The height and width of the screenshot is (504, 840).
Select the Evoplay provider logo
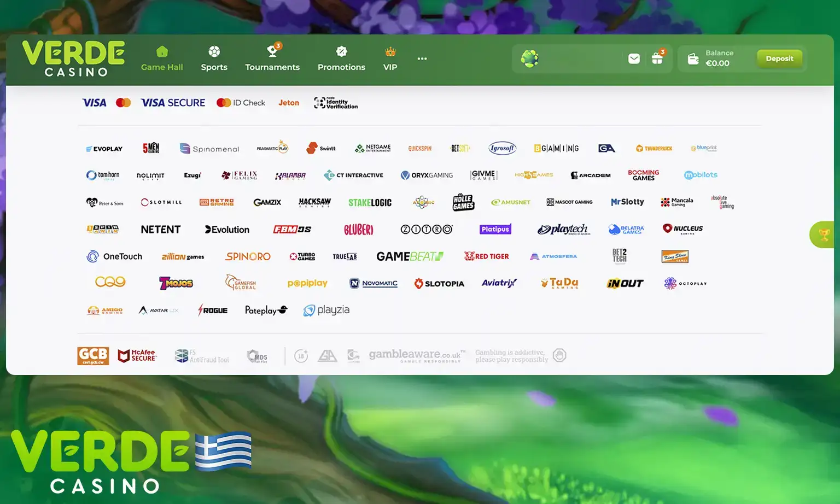104,149
